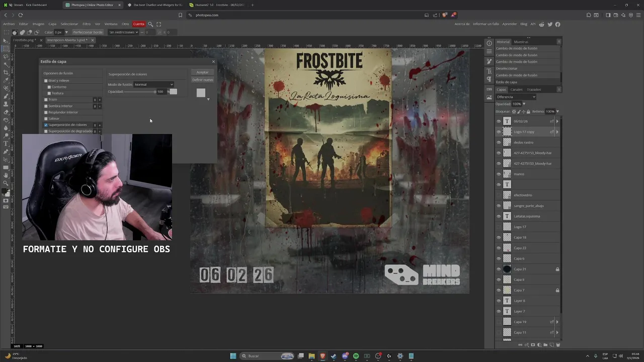Select the Pen tool
The height and width of the screenshot is (362, 644).
click(6, 151)
